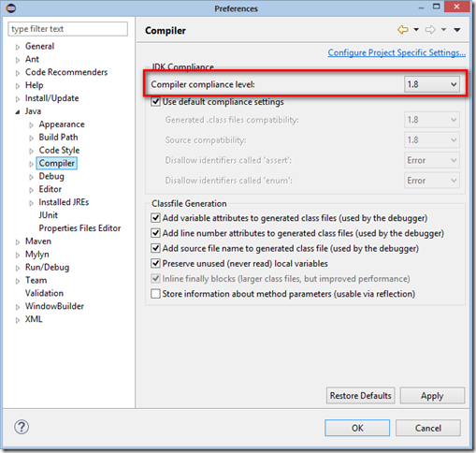The image size is (476, 453).
Task: Open the view menu triangle in the header
Action: (x=457, y=30)
